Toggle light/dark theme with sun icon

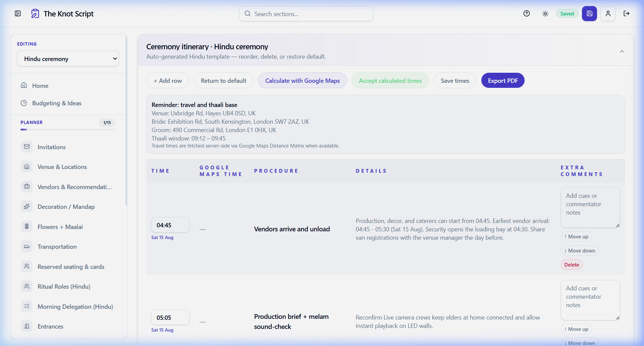pos(545,13)
